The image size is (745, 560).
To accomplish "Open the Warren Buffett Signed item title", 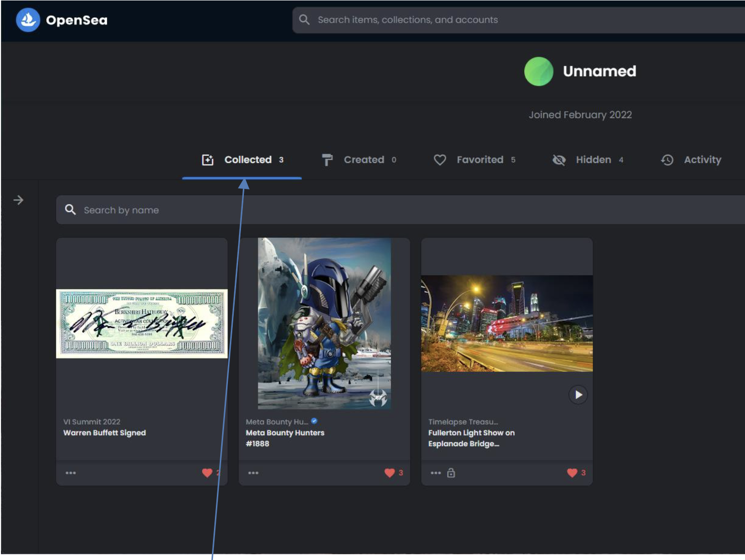I will [105, 433].
